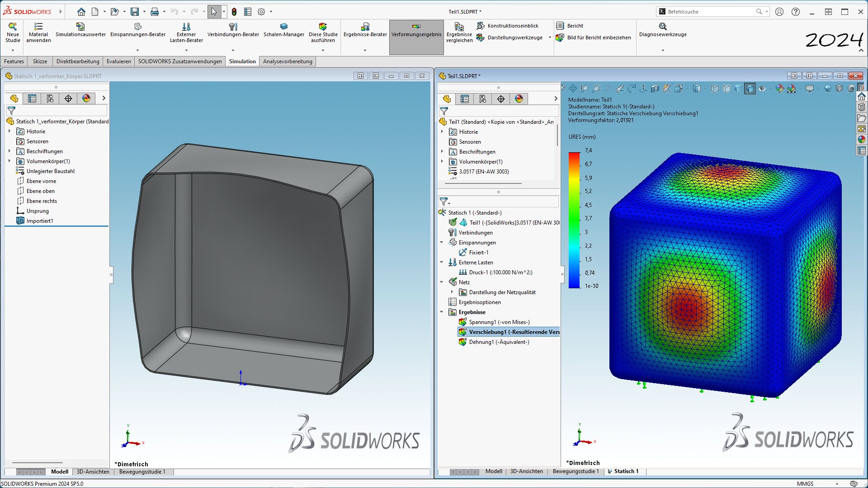The width and height of the screenshot is (868, 488).
Task: Expand the Historie node in left tree
Action: [9, 131]
